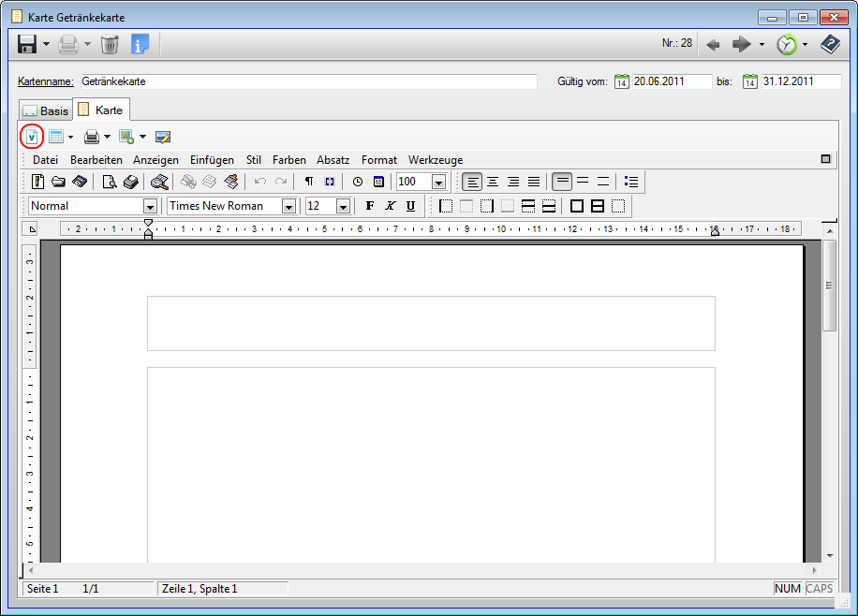Open the Einfügen menu
This screenshot has width=858, height=616.
(x=212, y=160)
